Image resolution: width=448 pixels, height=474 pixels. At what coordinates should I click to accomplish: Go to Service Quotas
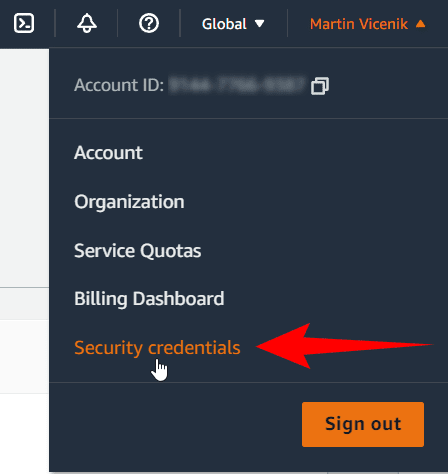point(137,251)
